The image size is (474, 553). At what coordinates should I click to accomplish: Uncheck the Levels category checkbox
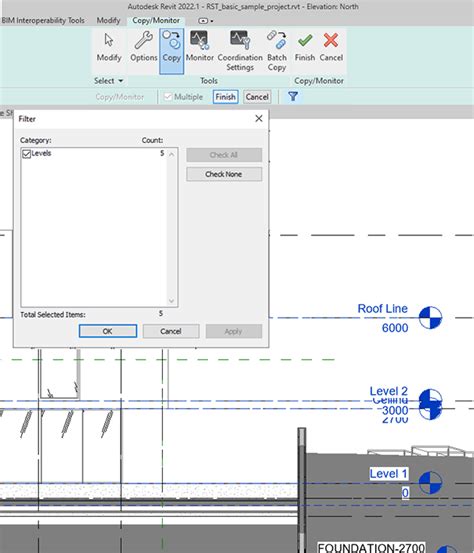tap(26, 154)
